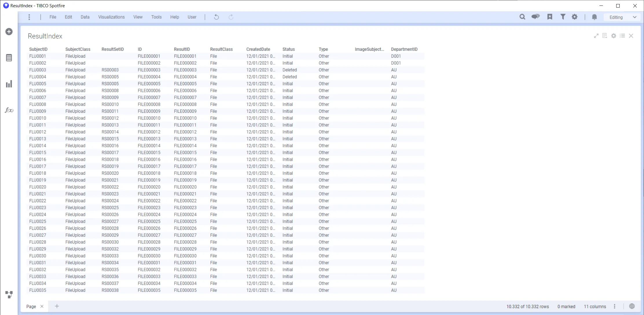644x315 pixels.
Task: Open the Bookmarks panel icon
Action: tap(550, 17)
